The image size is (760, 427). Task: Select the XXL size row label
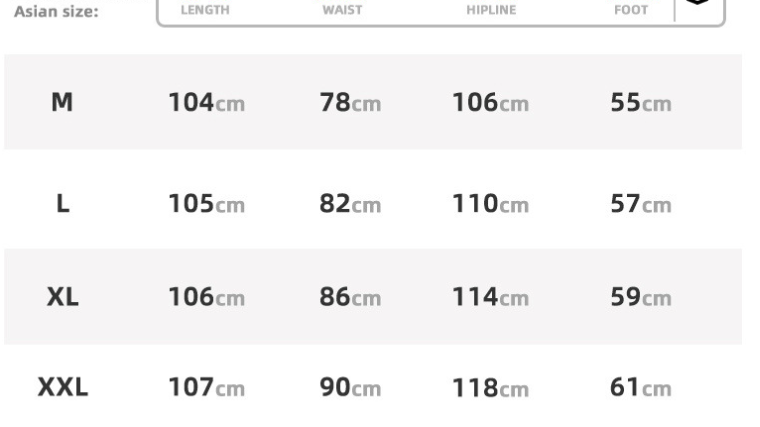(62, 388)
